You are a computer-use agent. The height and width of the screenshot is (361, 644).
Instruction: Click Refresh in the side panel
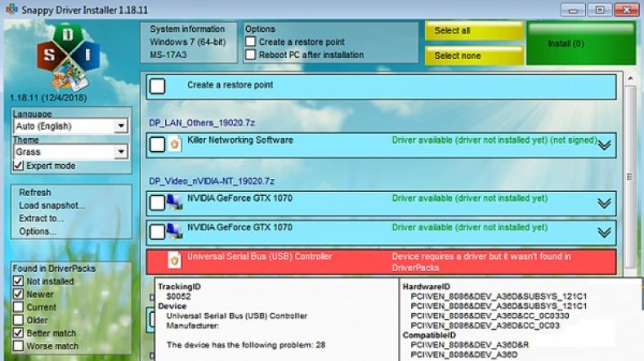tap(35, 193)
